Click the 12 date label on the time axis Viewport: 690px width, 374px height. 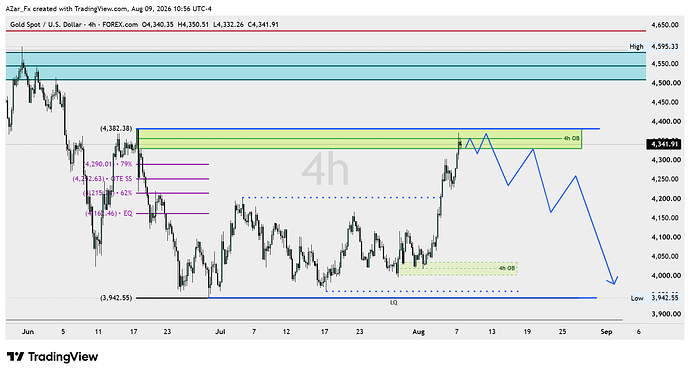(x=286, y=332)
